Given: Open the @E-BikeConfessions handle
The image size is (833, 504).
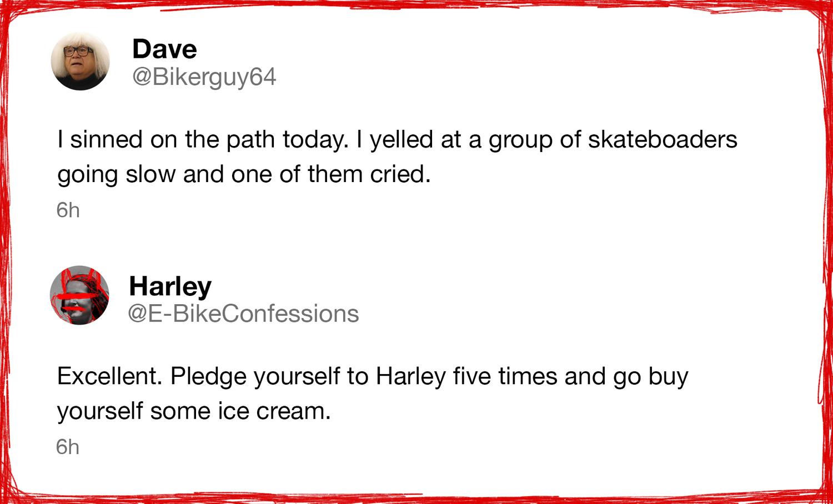Looking at the screenshot, I should [x=243, y=314].
